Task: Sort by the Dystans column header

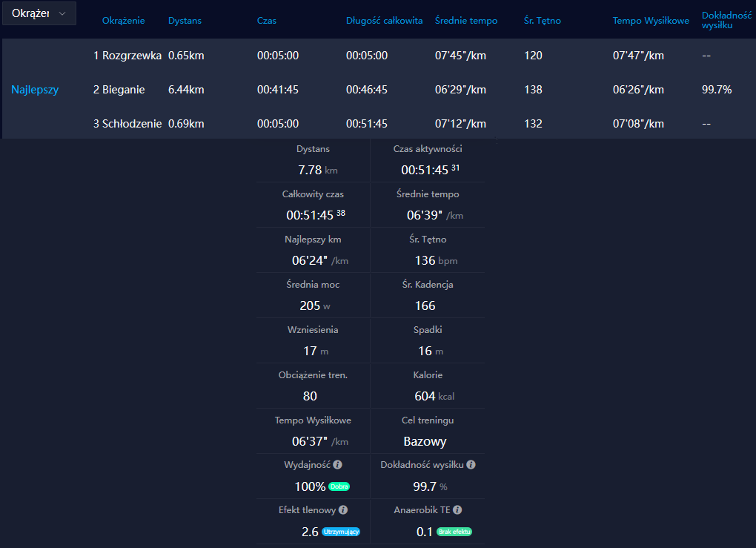Action: click(184, 21)
